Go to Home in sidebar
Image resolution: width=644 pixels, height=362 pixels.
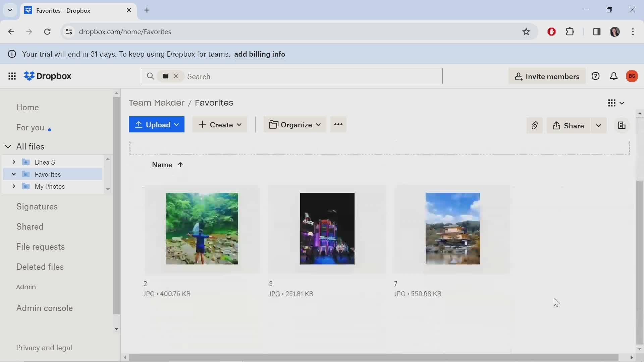pos(28,108)
